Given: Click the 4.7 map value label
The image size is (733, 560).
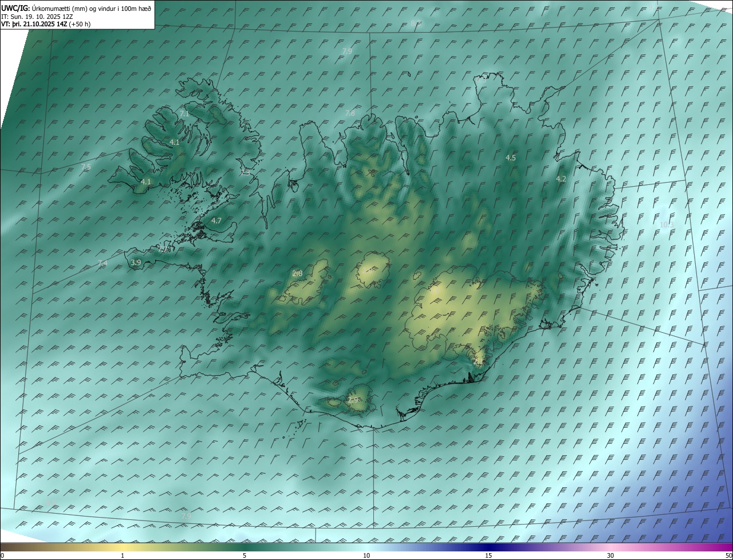Looking at the screenshot, I should [216, 220].
